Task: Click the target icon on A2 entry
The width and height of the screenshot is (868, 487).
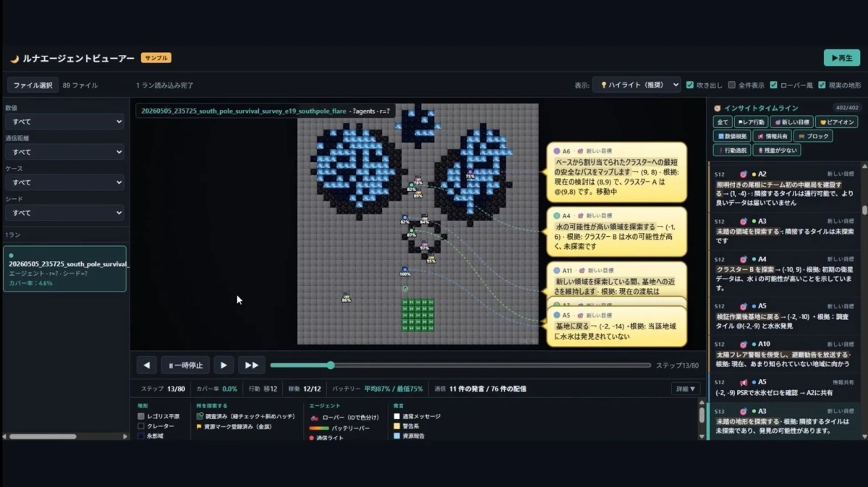Action: coord(743,174)
